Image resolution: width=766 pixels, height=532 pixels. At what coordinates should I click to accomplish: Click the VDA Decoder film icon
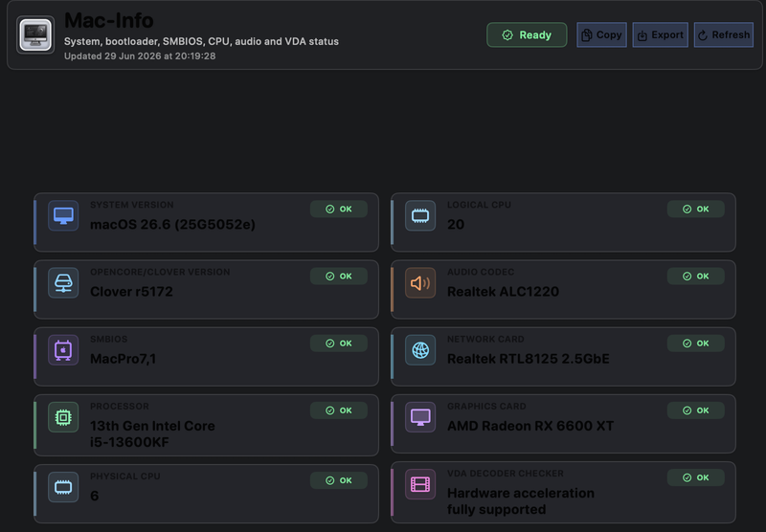420,485
